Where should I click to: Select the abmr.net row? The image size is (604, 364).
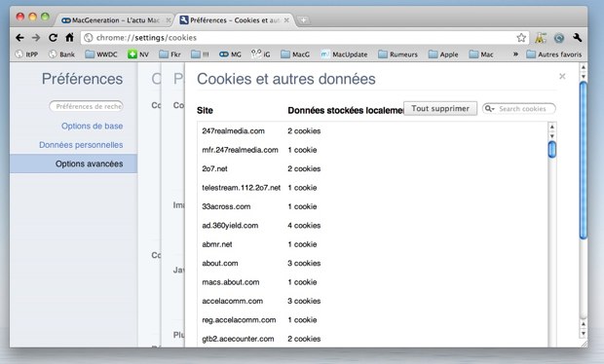[x=372, y=244]
